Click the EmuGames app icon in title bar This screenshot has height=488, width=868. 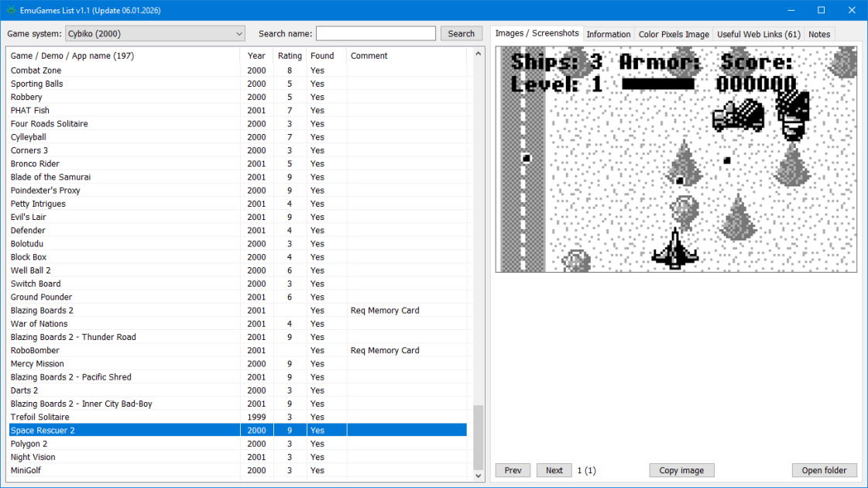click(x=11, y=11)
